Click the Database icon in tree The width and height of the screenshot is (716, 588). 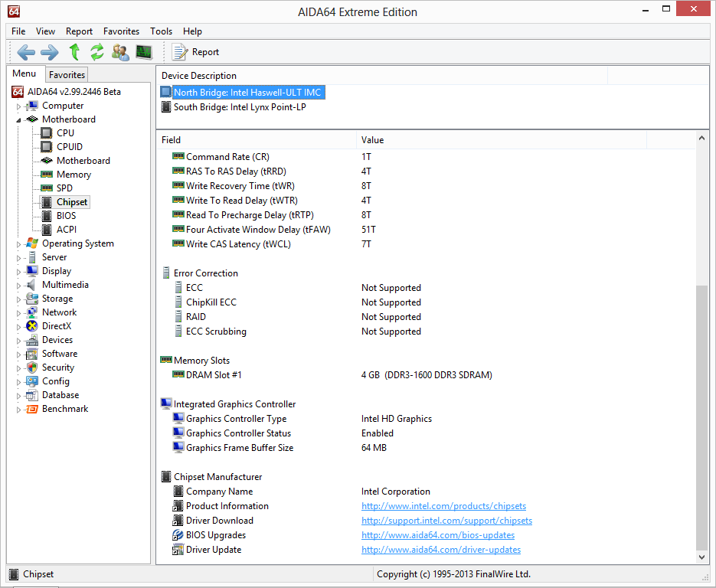pos(32,395)
